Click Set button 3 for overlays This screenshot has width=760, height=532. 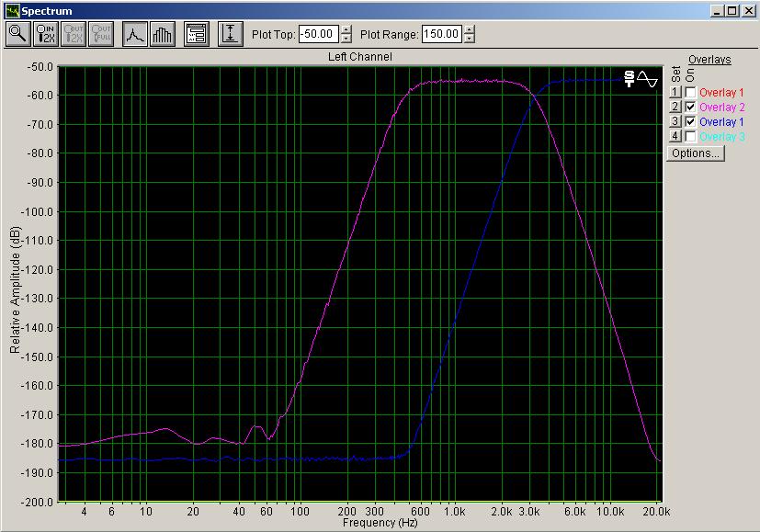(x=675, y=121)
